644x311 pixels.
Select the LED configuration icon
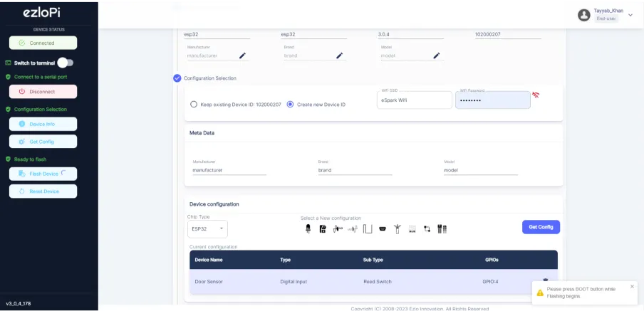click(308, 228)
